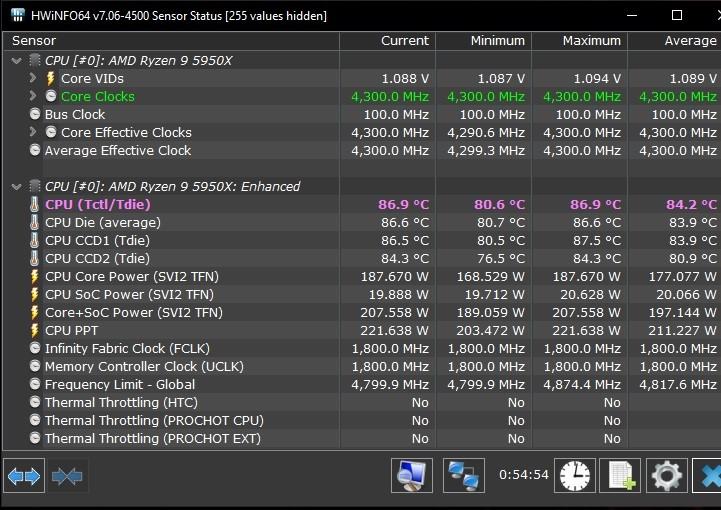The width and height of the screenshot is (721, 510).
Task: Collapse the CPU [#0]: AMD Ryzen 9 5950X group
Action: coord(17,61)
